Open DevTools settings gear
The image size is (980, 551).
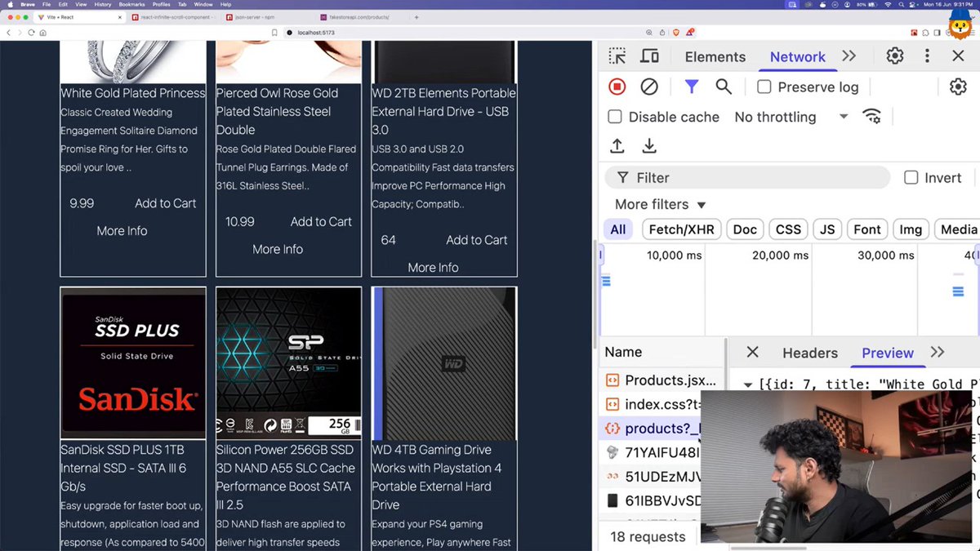(x=895, y=56)
